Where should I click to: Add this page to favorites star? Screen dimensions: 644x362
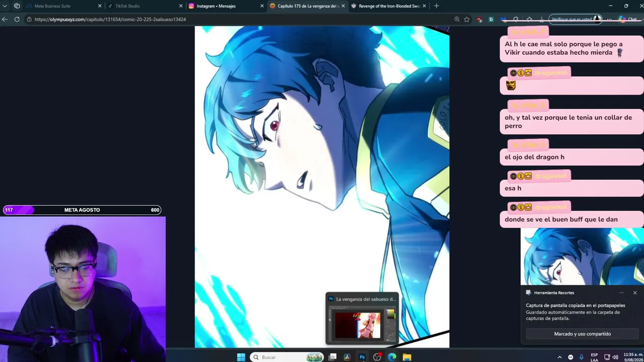(467, 19)
